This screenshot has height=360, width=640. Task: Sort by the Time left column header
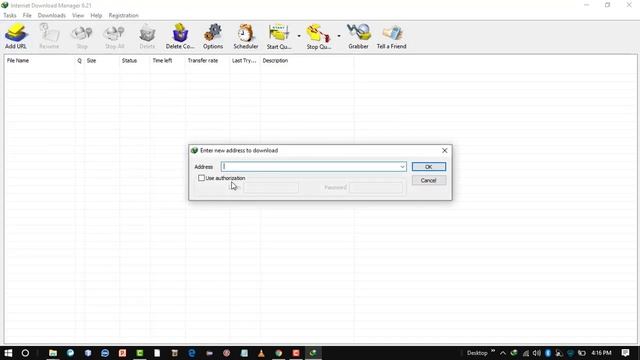pos(167,60)
